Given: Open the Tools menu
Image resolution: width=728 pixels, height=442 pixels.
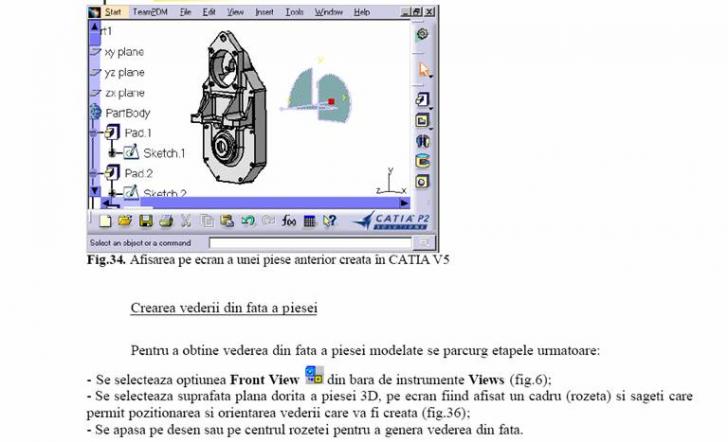Looking at the screenshot, I should 294,12.
